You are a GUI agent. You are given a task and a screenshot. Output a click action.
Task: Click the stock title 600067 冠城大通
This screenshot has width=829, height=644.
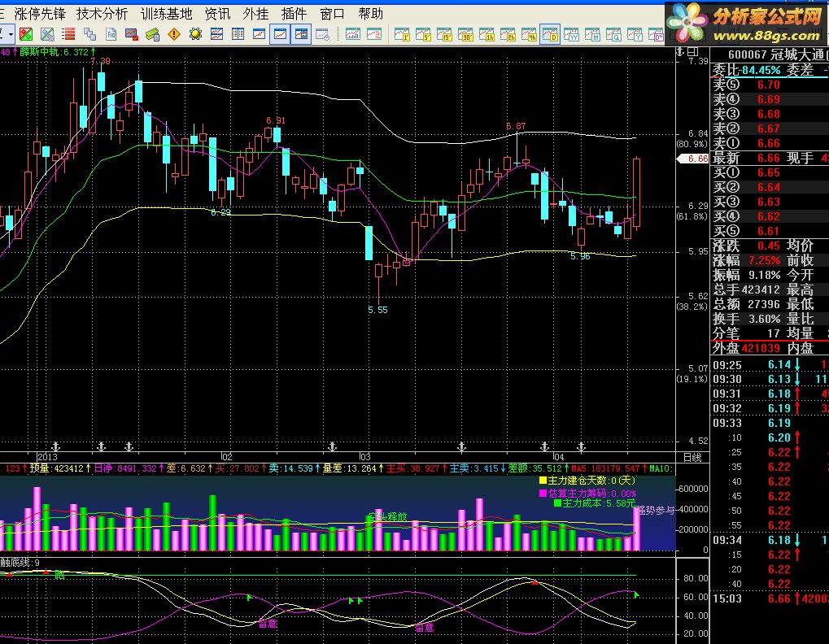click(x=776, y=54)
